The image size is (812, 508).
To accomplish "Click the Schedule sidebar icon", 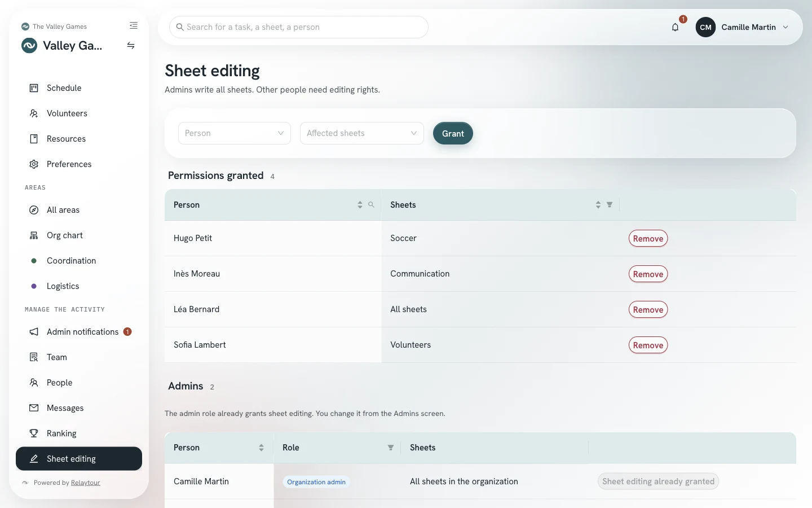I will click(34, 88).
